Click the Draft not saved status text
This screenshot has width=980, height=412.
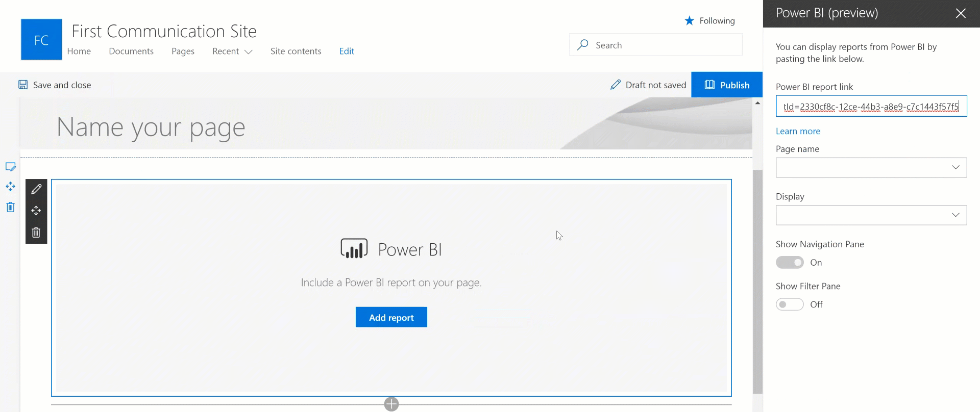pos(656,85)
